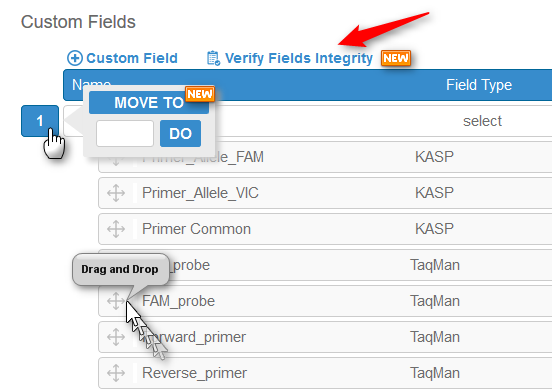This screenshot has height=390, width=552.
Task: Open the Verify Fields Integrity link
Action: [x=299, y=58]
